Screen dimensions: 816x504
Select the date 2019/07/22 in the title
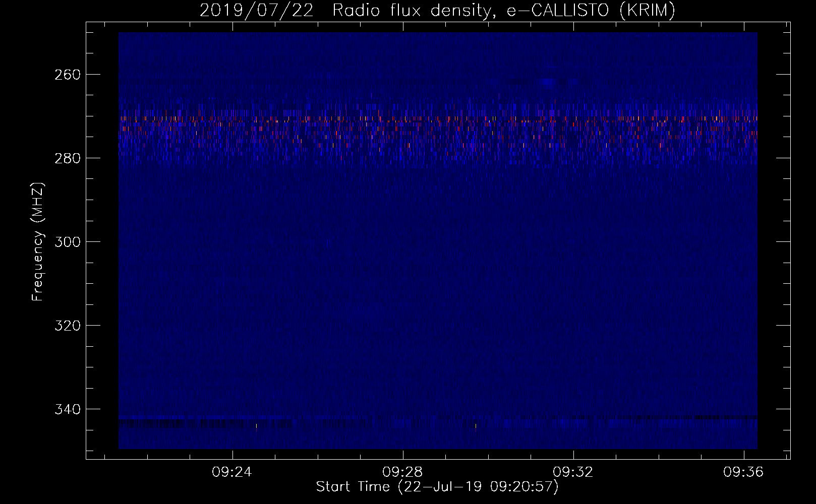pos(257,11)
